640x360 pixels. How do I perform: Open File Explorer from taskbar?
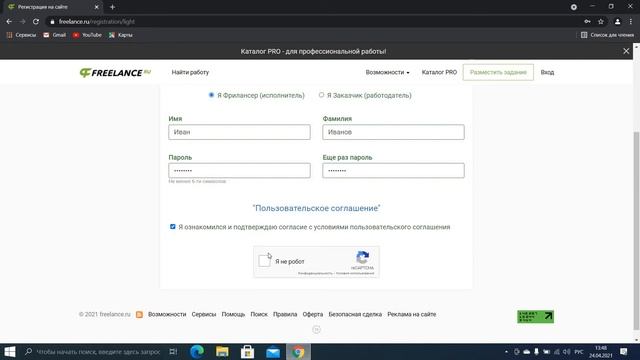point(222,351)
